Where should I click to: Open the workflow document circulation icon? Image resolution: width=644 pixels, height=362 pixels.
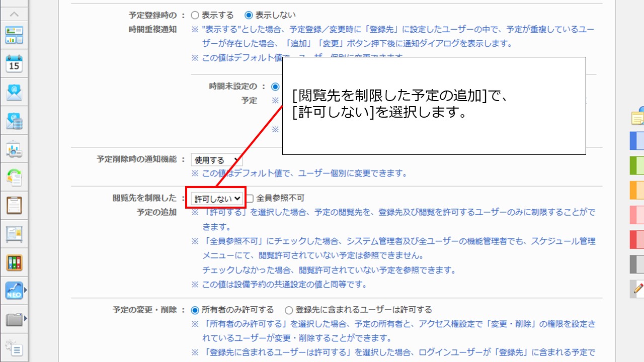[x=14, y=177]
